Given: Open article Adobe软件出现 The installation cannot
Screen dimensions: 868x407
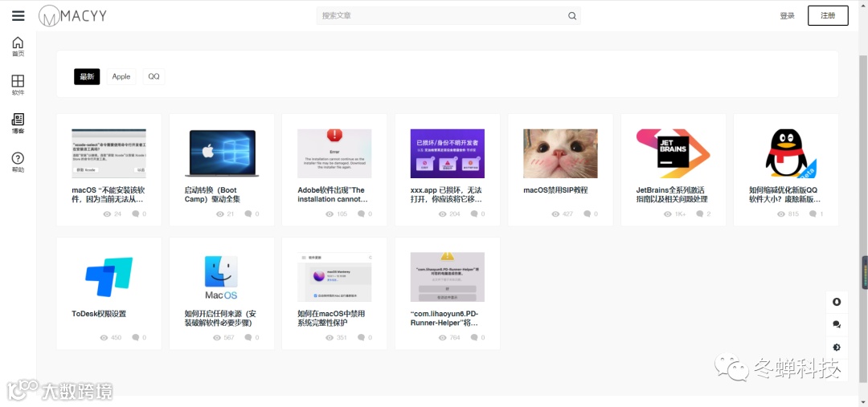Looking at the screenshot, I should click(333, 194).
